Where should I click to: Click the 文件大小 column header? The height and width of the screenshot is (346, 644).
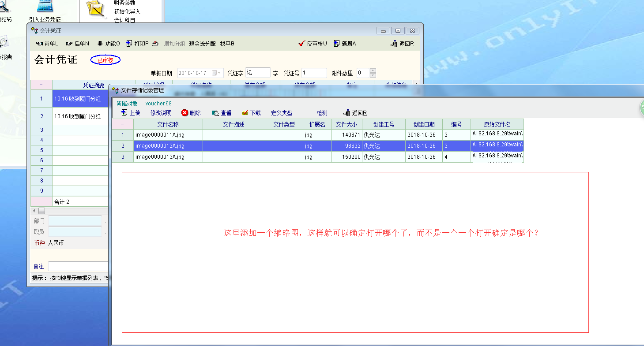346,124
